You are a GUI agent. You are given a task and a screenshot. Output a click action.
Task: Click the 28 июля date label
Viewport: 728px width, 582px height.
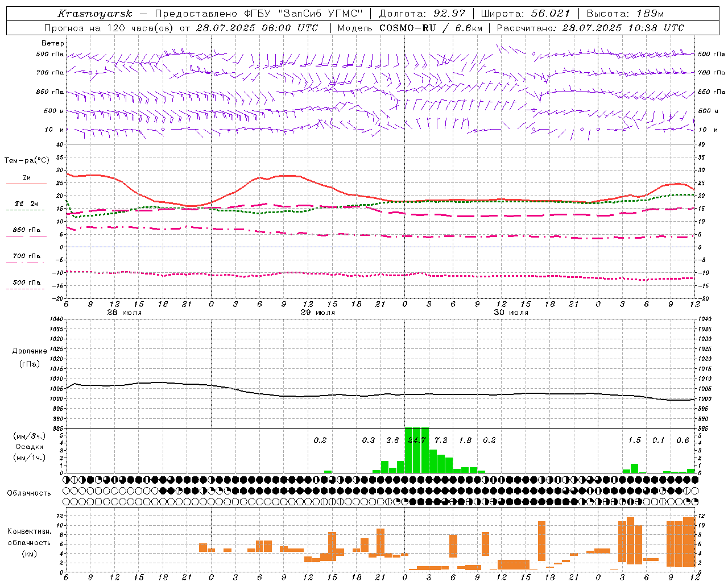pos(125,313)
